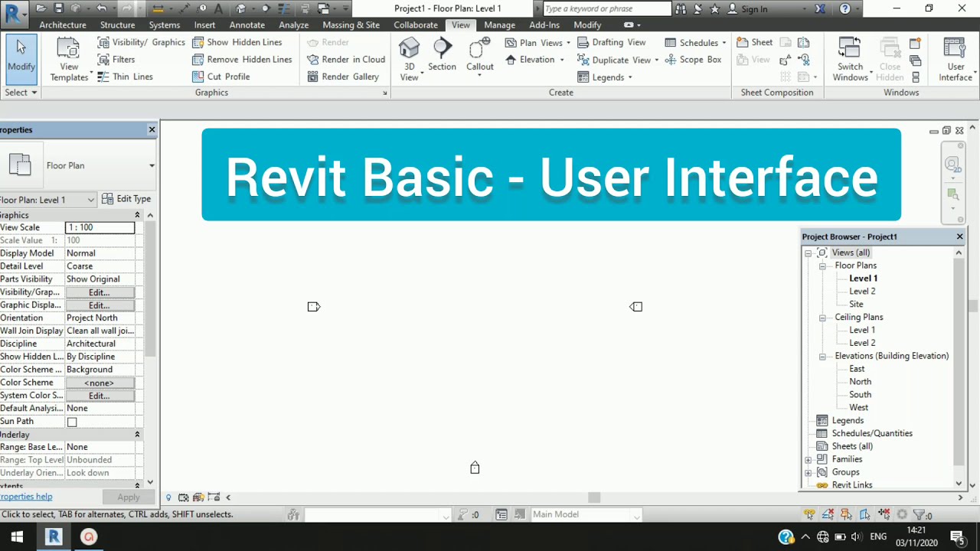Close the Properties palette
The height and width of the screenshot is (551, 980).
coord(152,129)
